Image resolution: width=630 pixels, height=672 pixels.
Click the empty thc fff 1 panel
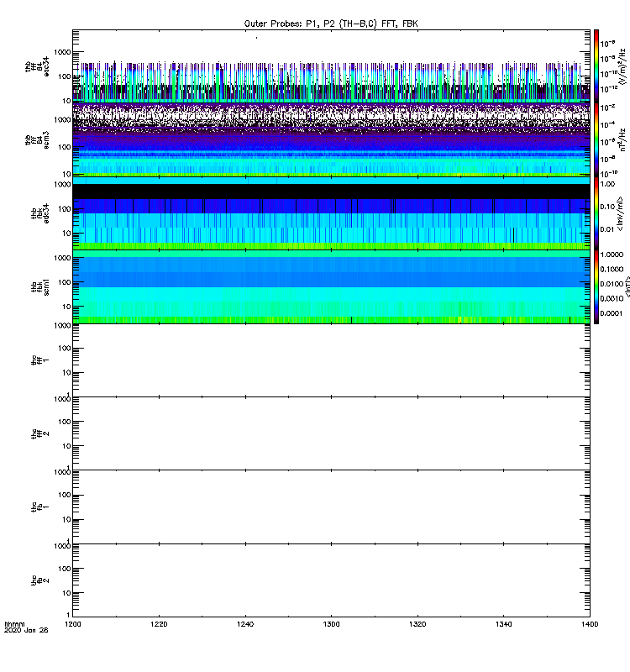click(x=331, y=360)
